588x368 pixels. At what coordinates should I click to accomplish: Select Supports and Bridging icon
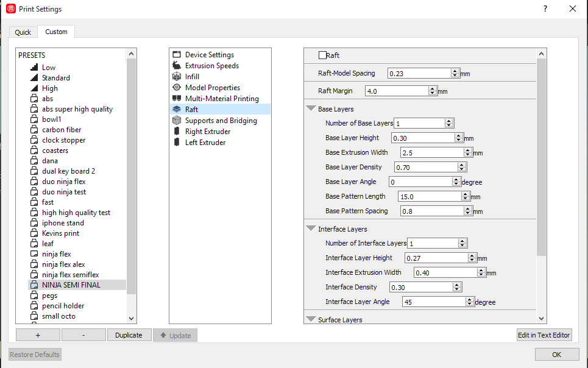pos(177,121)
